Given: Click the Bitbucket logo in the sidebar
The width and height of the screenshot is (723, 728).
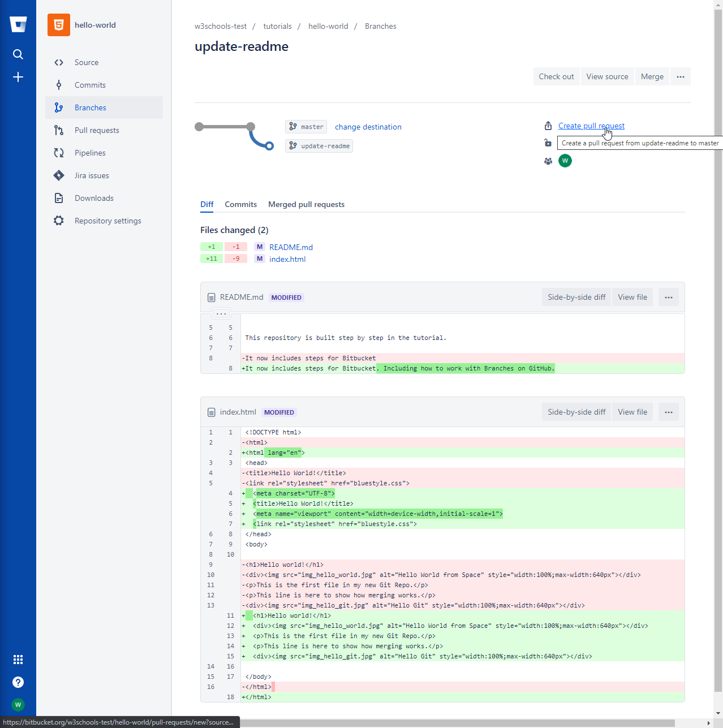Looking at the screenshot, I should [18, 24].
